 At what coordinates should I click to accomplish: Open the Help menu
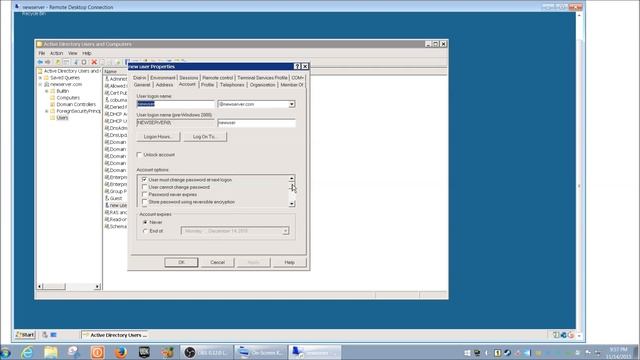coord(87,53)
